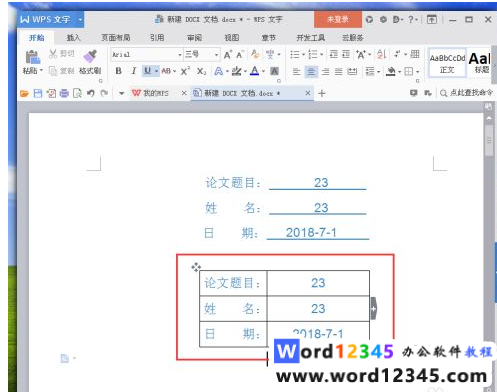
Task: Open the 引用 ribbon tab
Action: pyautogui.click(x=157, y=38)
